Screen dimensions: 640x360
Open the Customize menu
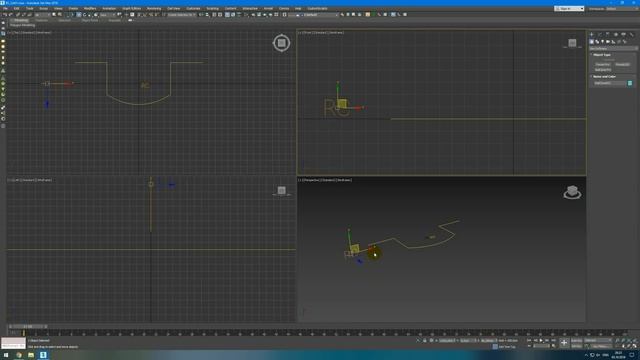tap(193, 8)
